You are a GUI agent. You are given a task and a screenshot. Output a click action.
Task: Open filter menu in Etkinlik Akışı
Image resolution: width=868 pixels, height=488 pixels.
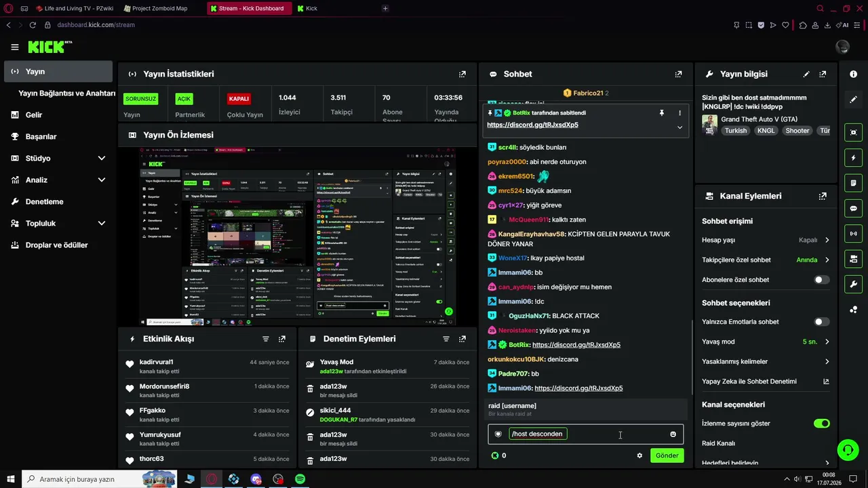(266, 339)
